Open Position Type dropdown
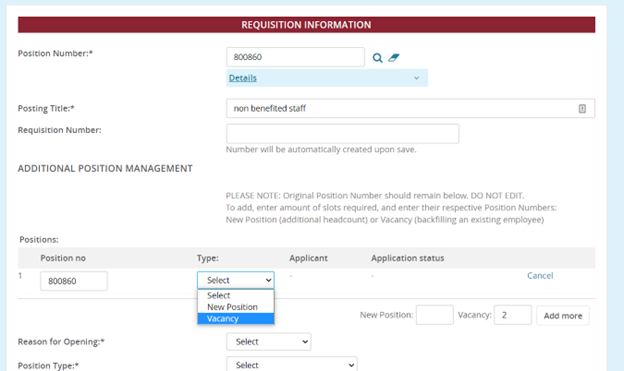The image size is (624, 371). pyautogui.click(x=292, y=365)
